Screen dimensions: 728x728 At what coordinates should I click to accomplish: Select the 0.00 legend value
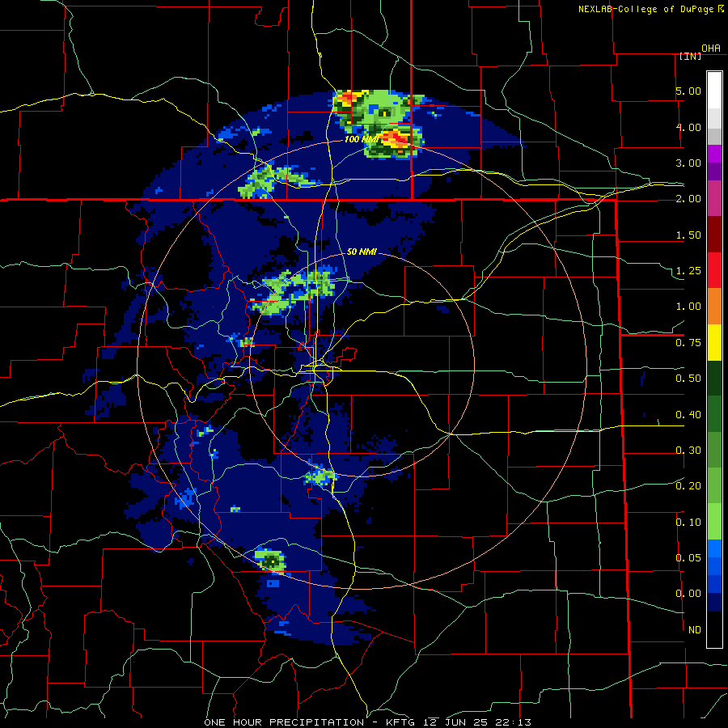688,594
